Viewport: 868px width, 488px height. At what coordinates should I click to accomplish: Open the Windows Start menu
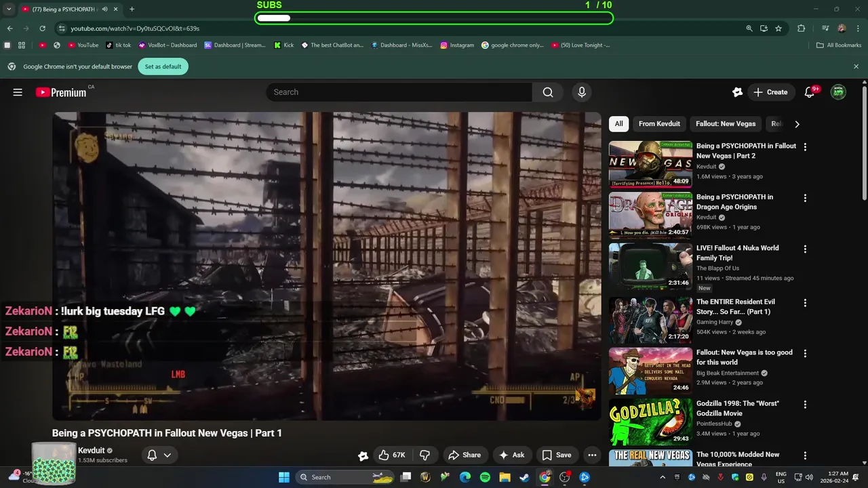pos(284,477)
